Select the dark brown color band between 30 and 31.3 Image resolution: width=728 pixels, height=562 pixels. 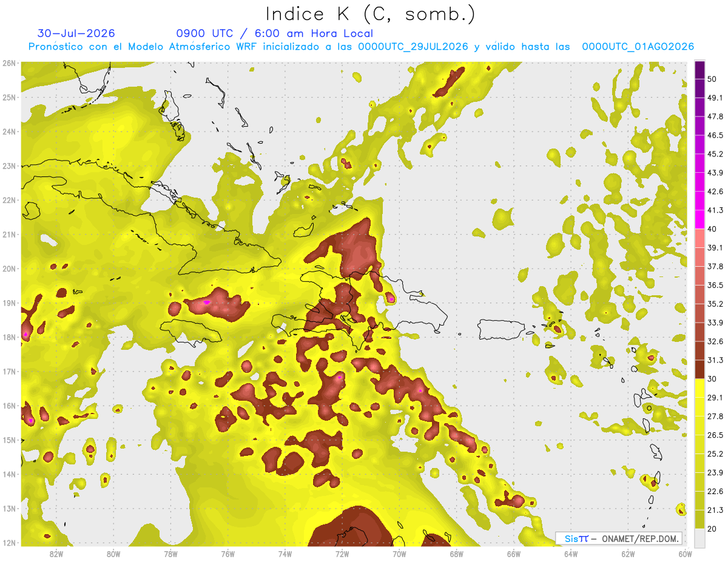pos(699,369)
